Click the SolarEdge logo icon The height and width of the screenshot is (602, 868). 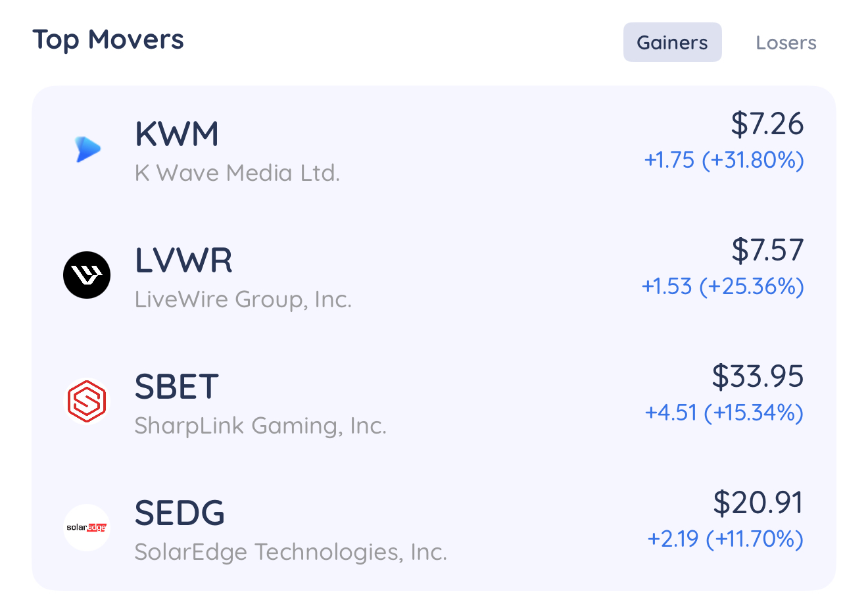(87, 528)
